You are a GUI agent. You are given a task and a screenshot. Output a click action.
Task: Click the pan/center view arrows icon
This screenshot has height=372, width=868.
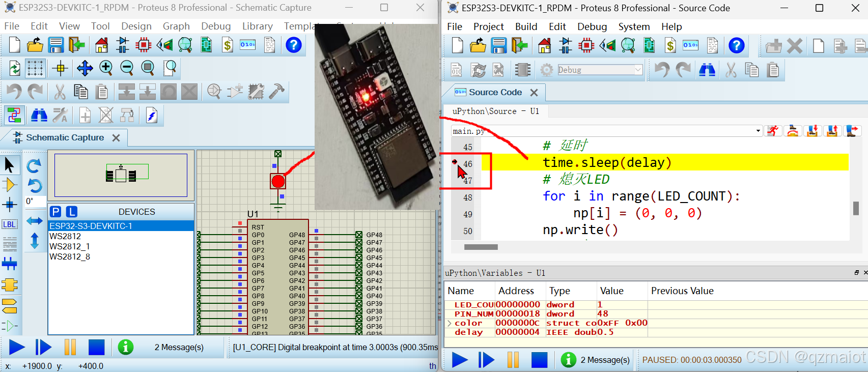tap(85, 68)
